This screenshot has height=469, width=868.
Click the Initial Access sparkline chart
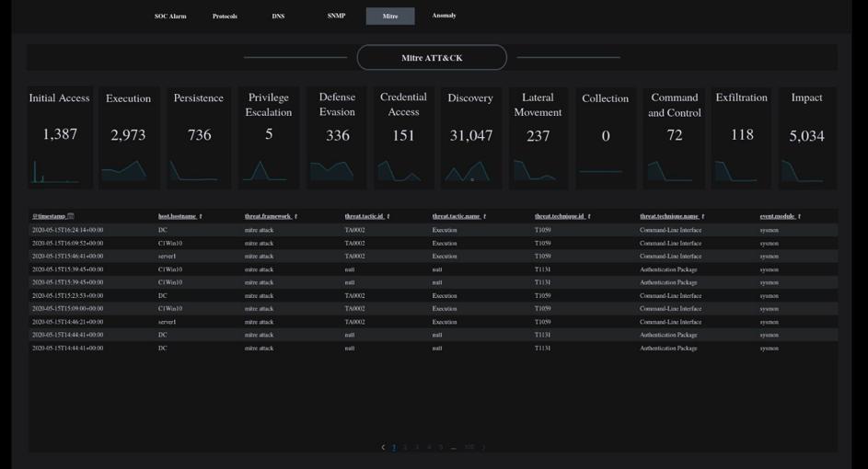point(59,172)
